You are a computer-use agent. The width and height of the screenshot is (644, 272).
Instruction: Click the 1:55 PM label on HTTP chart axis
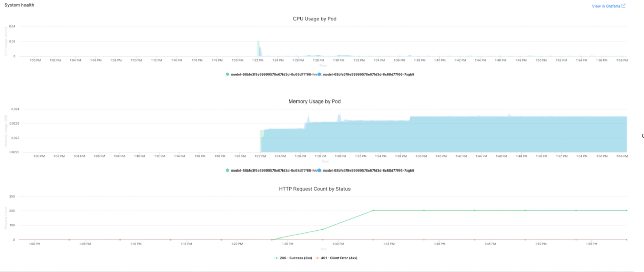592,244
